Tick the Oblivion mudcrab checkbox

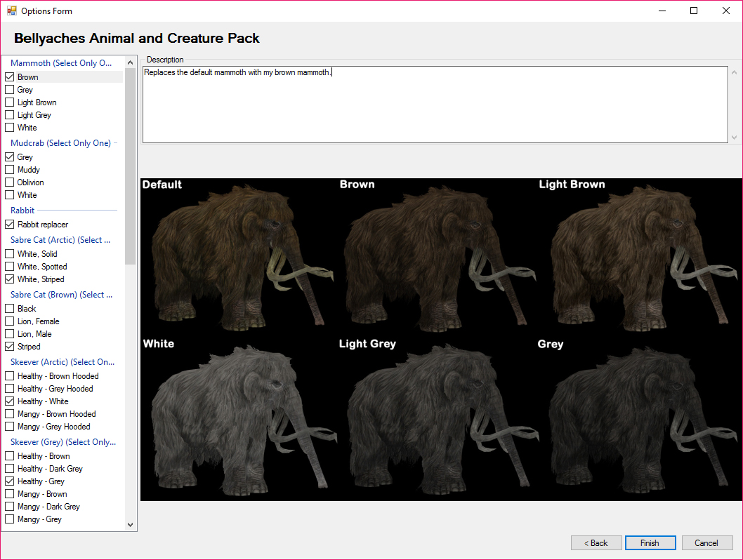(9, 182)
